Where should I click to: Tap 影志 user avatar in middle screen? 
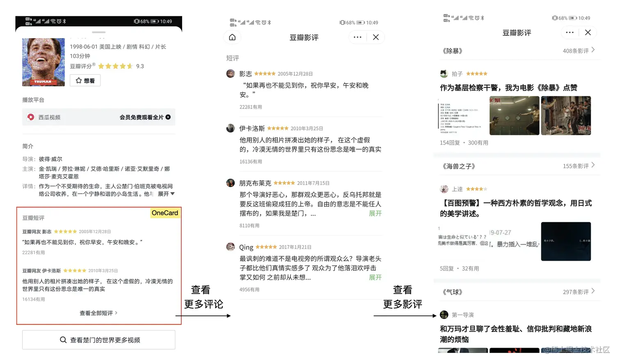[230, 74]
